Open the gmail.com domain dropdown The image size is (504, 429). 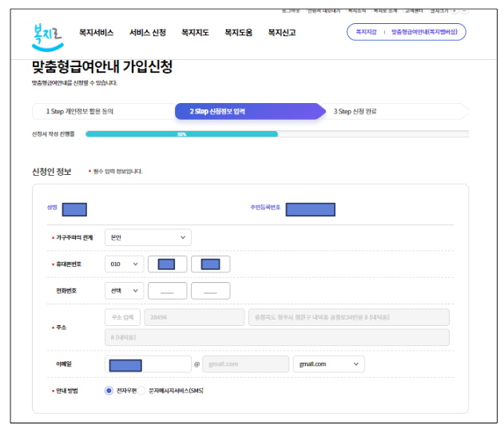tap(329, 364)
